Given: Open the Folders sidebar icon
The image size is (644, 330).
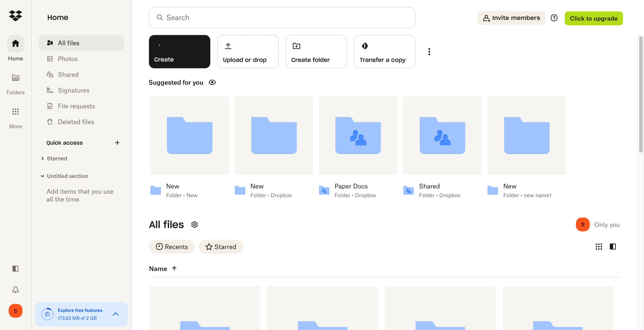Looking at the screenshot, I should pyautogui.click(x=15, y=78).
